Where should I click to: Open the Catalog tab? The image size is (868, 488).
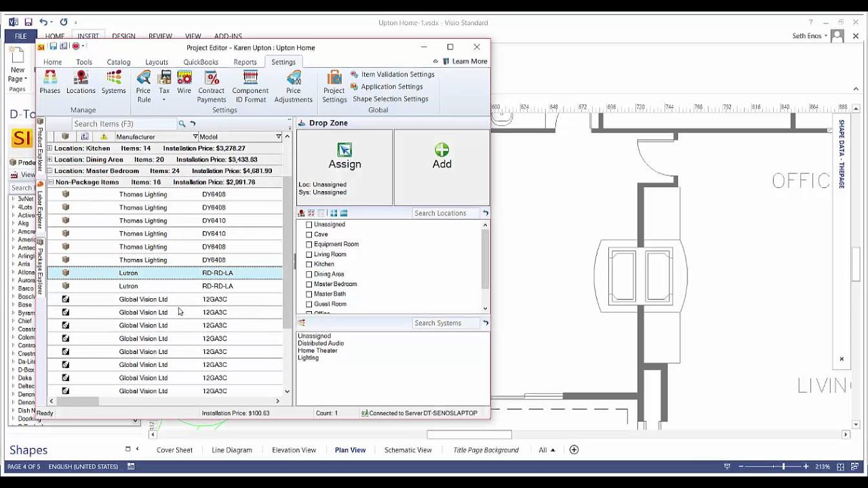[119, 62]
